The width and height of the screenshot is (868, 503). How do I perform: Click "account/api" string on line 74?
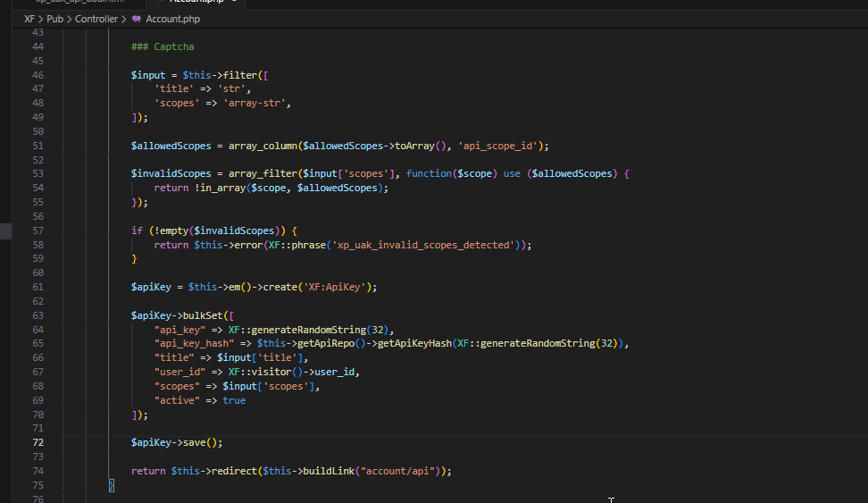pyautogui.click(x=397, y=471)
